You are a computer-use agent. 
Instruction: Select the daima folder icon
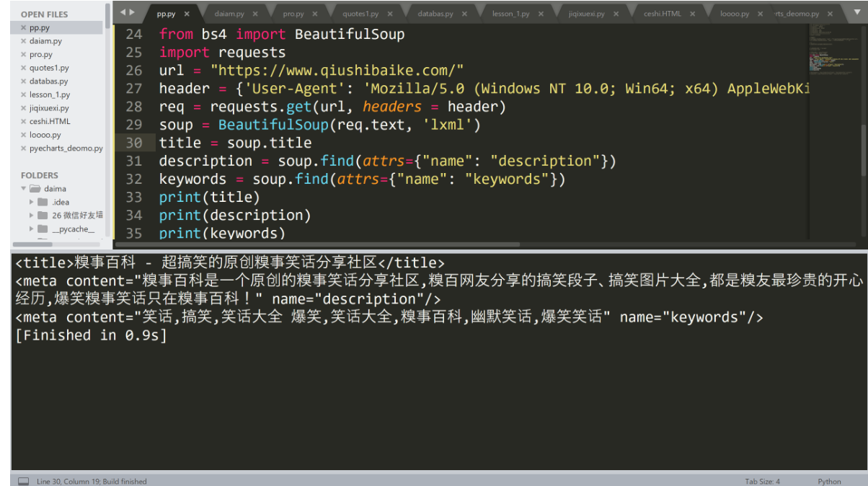[35, 189]
